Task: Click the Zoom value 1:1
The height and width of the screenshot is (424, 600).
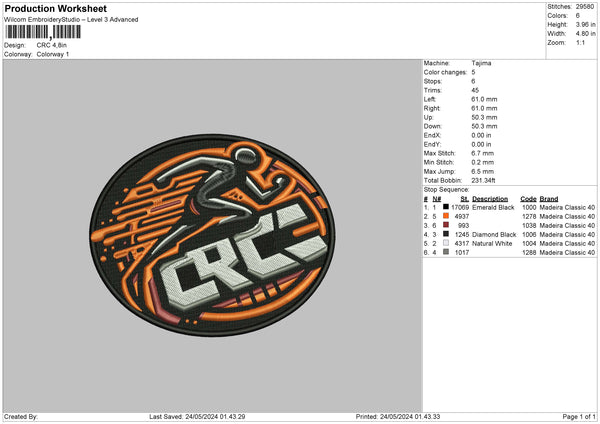Action: tap(580, 43)
